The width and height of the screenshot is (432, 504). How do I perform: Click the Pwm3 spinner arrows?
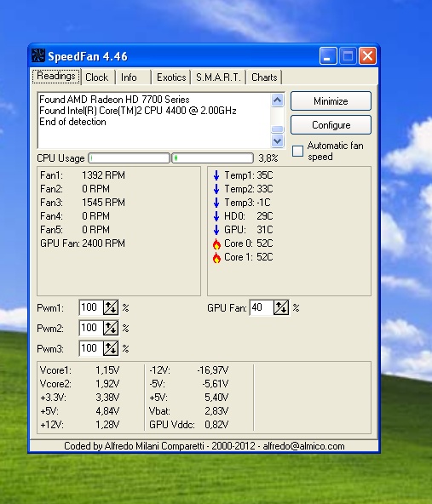[x=111, y=348]
